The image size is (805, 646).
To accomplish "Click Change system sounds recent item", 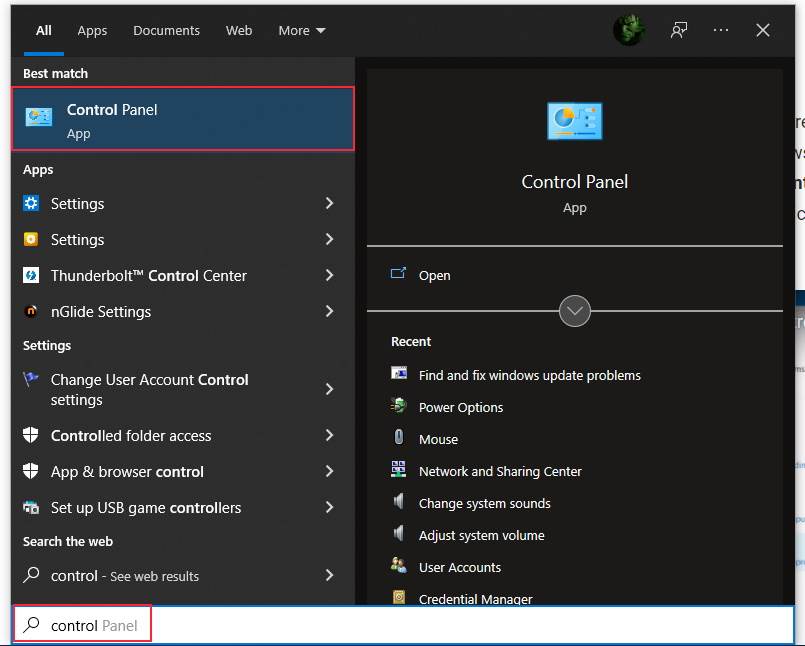I will tap(484, 503).
